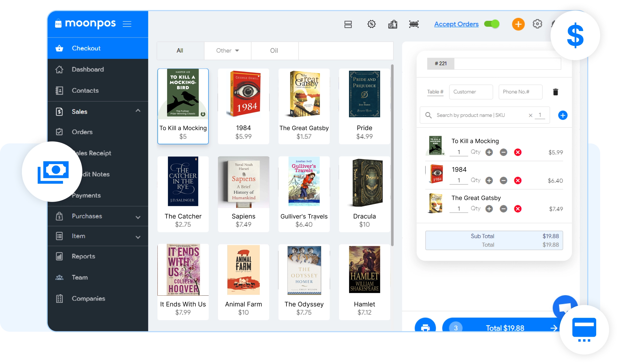The width and height of the screenshot is (619, 364).
Task: Increase The Great Gatsby quantity with plus
Action: pyautogui.click(x=489, y=209)
